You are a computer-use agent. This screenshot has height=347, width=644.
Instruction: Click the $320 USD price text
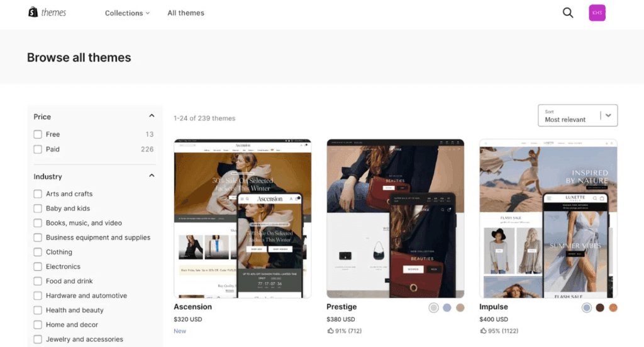pyautogui.click(x=187, y=319)
